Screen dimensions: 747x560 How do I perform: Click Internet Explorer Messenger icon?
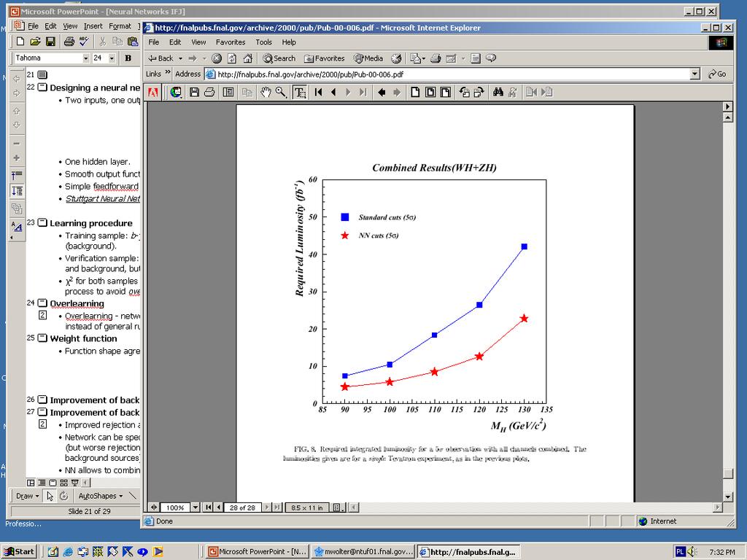point(491,58)
